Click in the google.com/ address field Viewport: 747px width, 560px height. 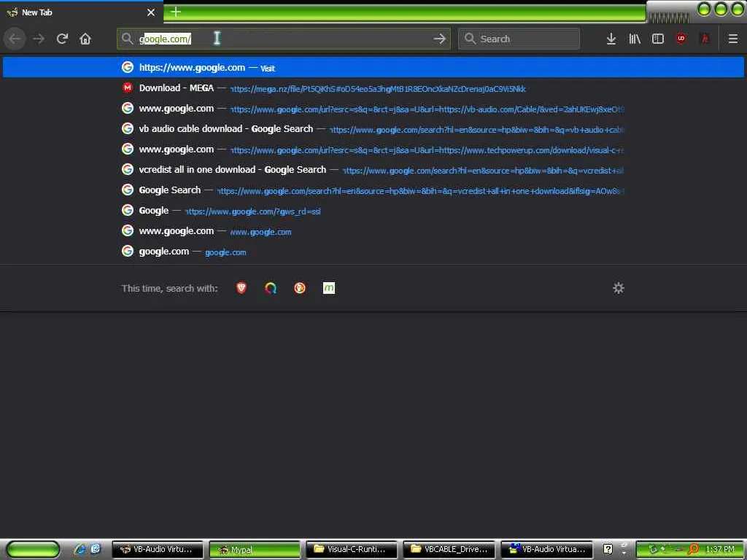click(284, 39)
